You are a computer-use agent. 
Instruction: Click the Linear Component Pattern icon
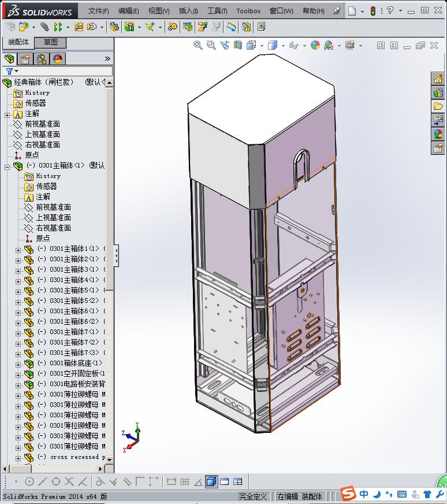click(58, 27)
